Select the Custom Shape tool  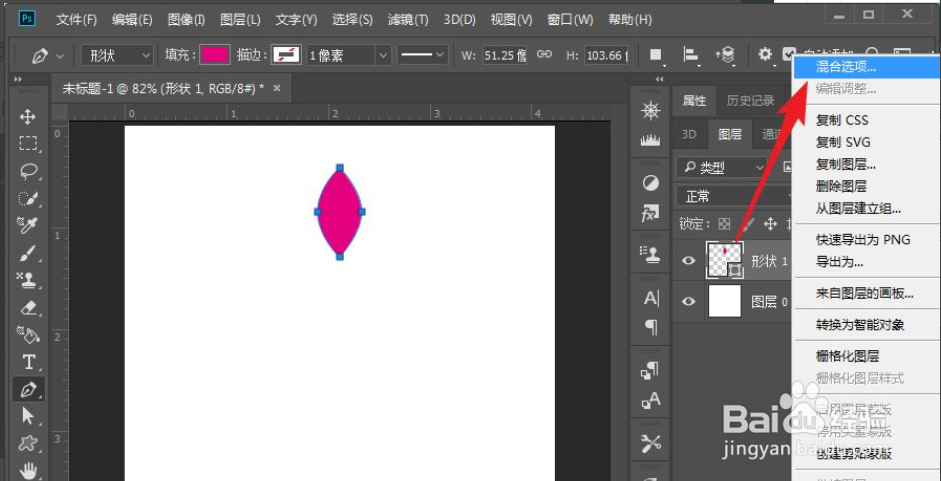[x=28, y=443]
